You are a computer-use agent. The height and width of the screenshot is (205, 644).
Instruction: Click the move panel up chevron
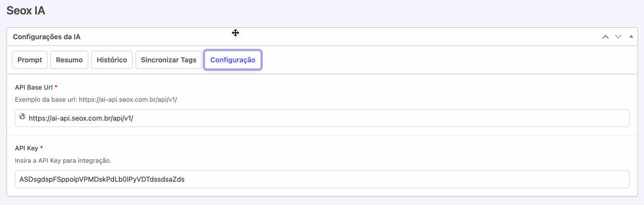605,37
